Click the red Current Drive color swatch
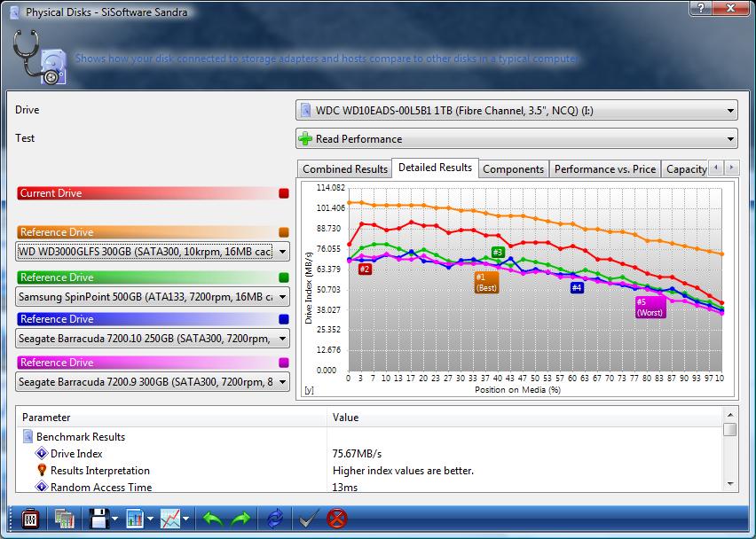756x539 pixels. (x=284, y=193)
